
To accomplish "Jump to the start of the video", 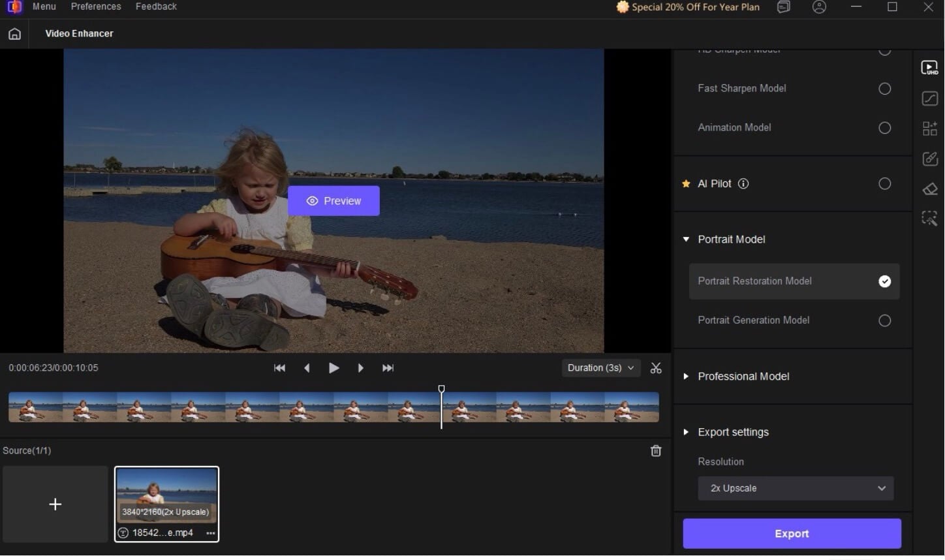I will [279, 368].
